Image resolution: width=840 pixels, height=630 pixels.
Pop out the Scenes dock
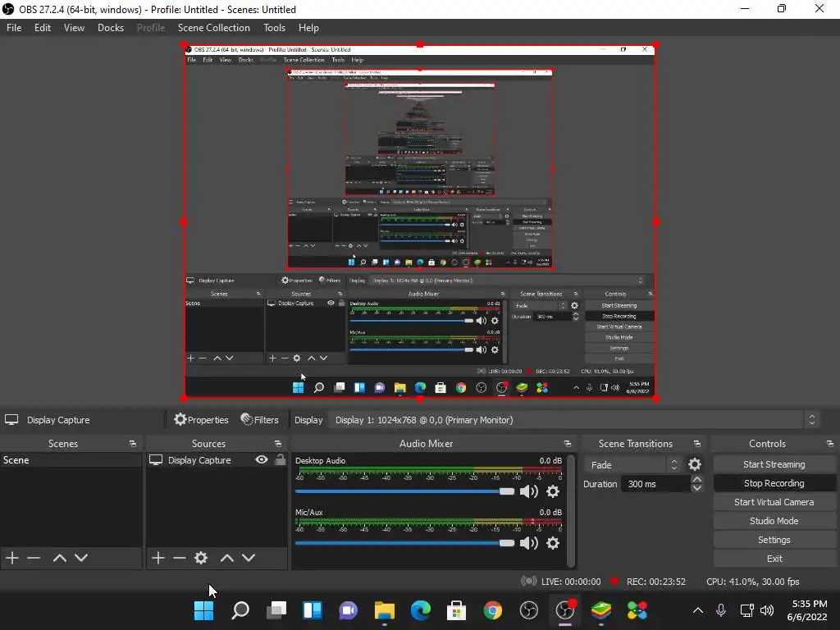coord(133,444)
